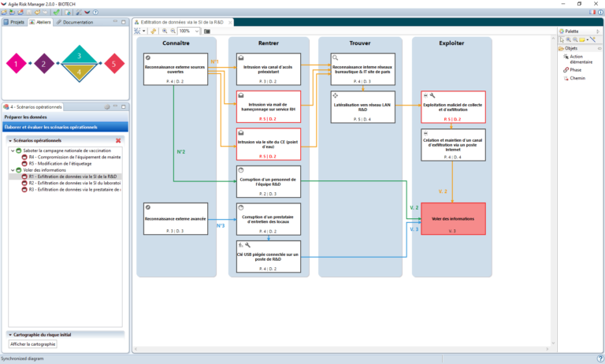This screenshot has height=364, width=605.
Task: Switch to the Documentation tab
Action: click(75, 22)
